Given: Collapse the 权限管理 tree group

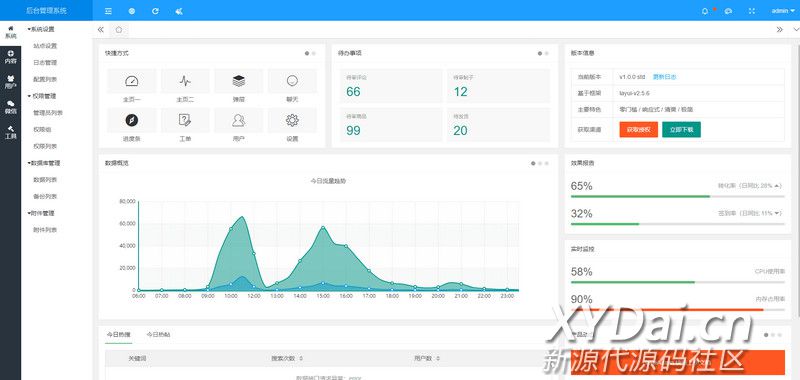Looking at the screenshot, I should click(42, 96).
